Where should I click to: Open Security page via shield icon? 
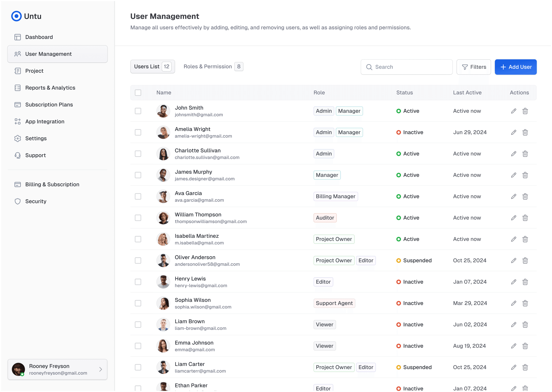pos(18,202)
